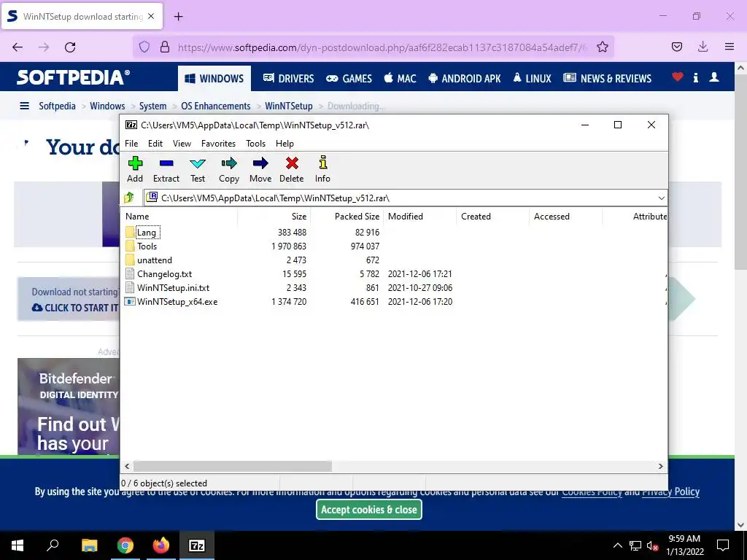The width and height of the screenshot is (747, 560).
Task: Click the 7-Zip horizontal scrollbar thumb
Action: pyautogui.click(x=233, y=466)
